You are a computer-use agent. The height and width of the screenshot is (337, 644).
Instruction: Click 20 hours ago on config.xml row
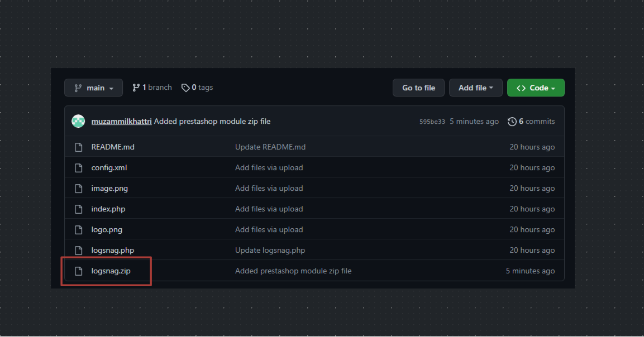point(532,167)
